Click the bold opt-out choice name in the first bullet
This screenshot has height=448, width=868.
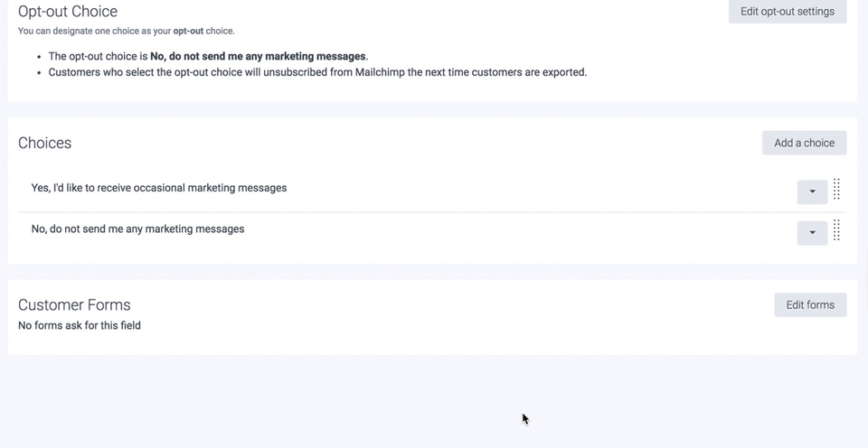click(x=258, y=56)
